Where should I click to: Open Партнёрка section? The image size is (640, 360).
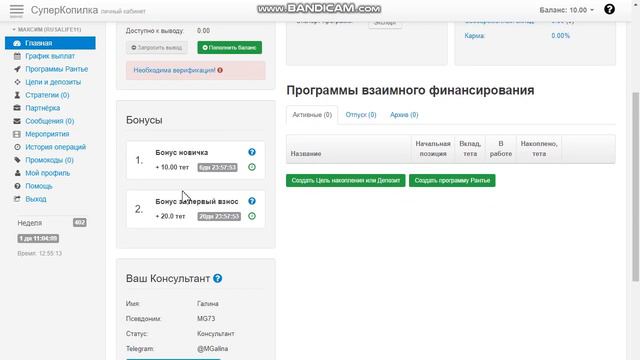tap(42, 108)
